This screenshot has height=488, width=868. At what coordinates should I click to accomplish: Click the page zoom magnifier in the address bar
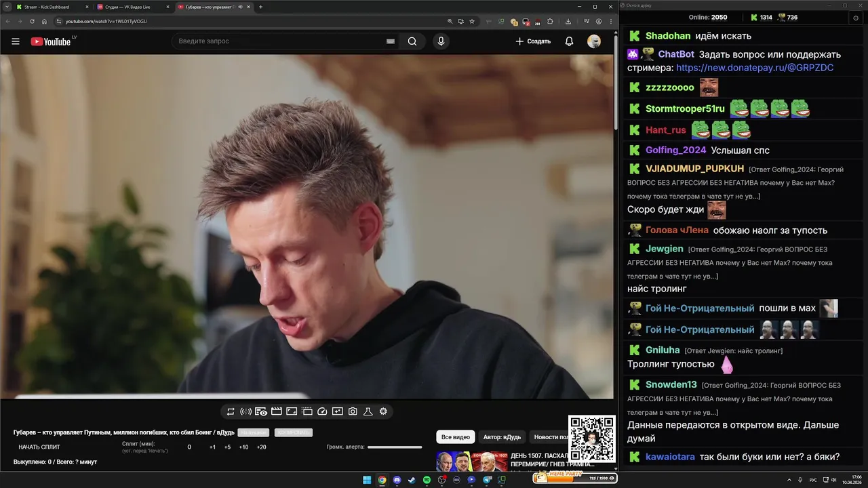point(450,21)
